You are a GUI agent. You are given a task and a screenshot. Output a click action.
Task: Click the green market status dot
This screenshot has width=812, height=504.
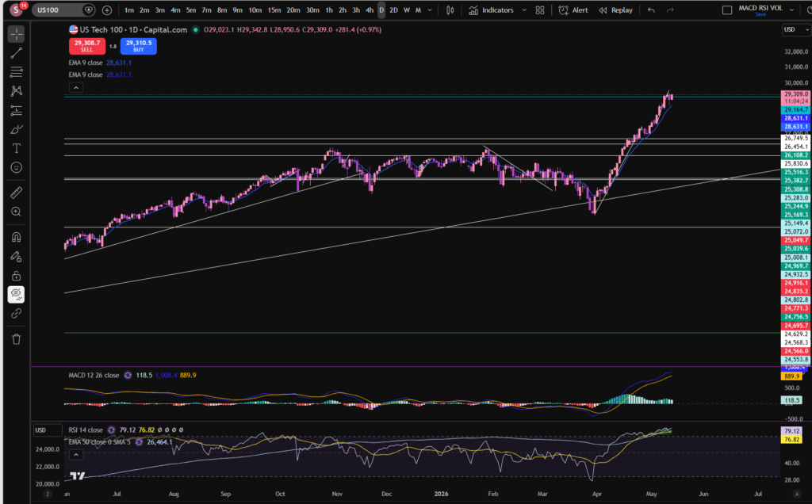tap(196, 30)
